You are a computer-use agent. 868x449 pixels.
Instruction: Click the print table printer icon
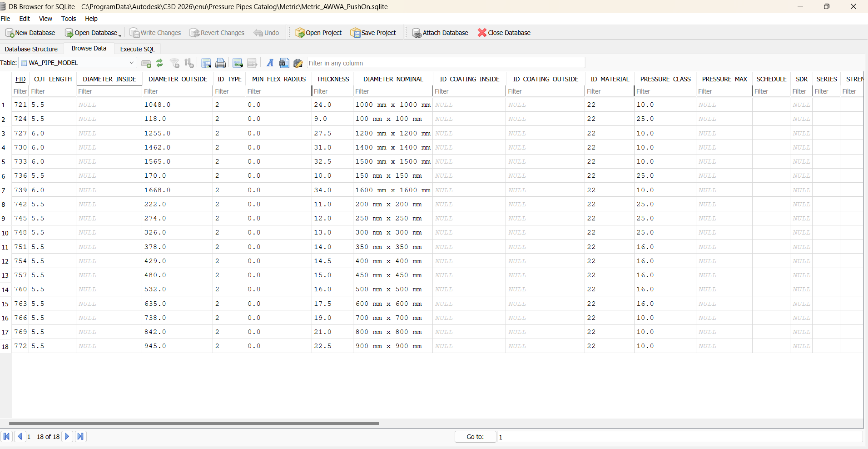coord(221,63)
